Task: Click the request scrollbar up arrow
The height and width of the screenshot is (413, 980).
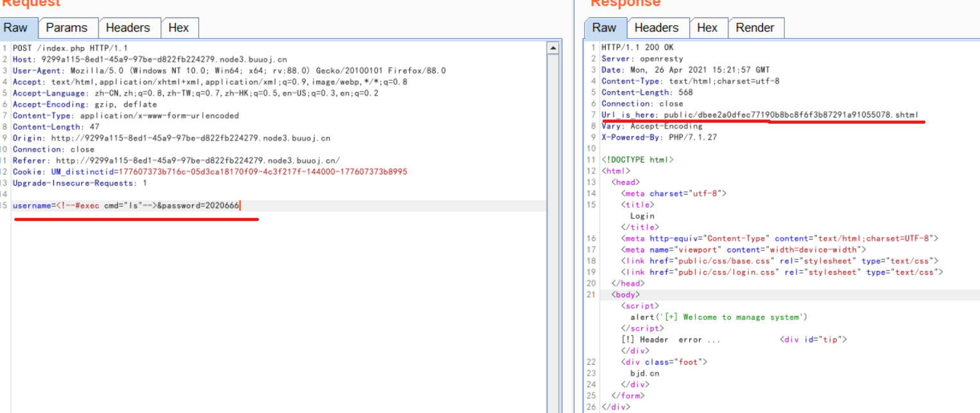Action: [553, 48]
